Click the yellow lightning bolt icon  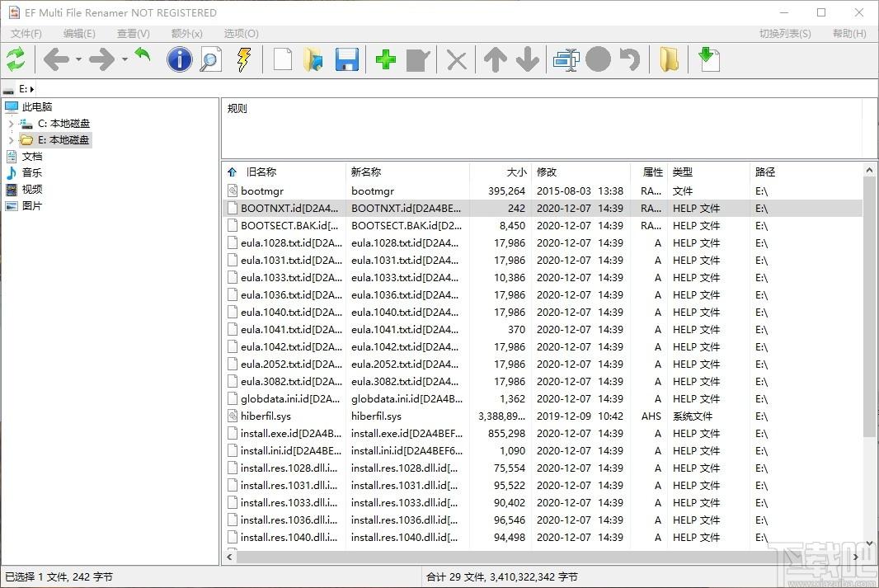pyautogui.click(x=243, y=59)
